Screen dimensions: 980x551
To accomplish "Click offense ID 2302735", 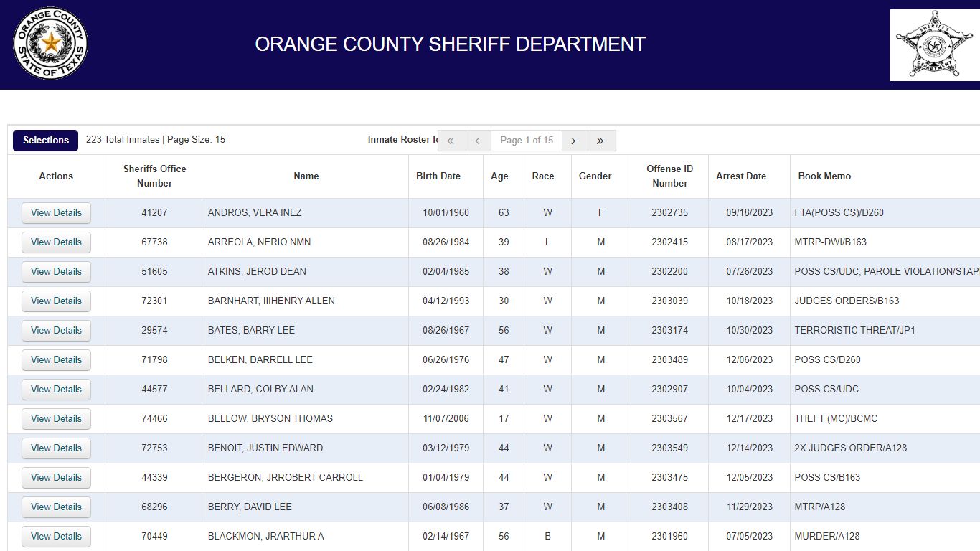I will click(x=669, y=213).
